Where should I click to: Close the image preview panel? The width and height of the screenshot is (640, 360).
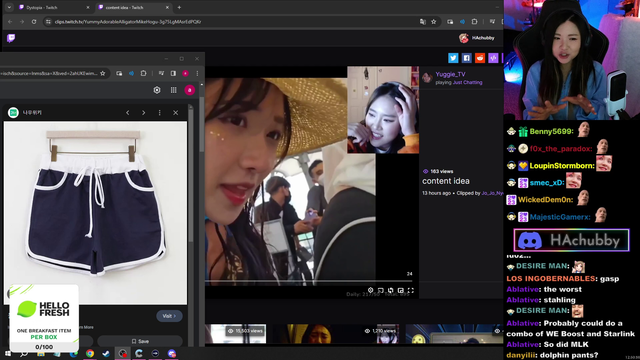(x=176, y=113)
